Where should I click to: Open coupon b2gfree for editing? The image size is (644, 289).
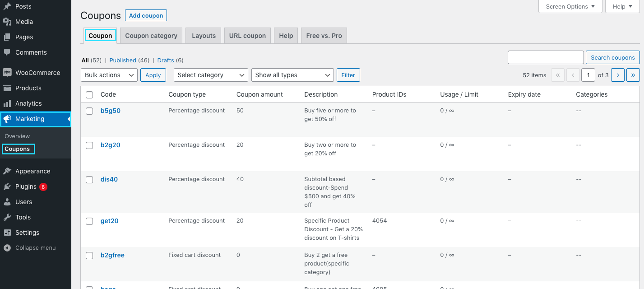112,255
